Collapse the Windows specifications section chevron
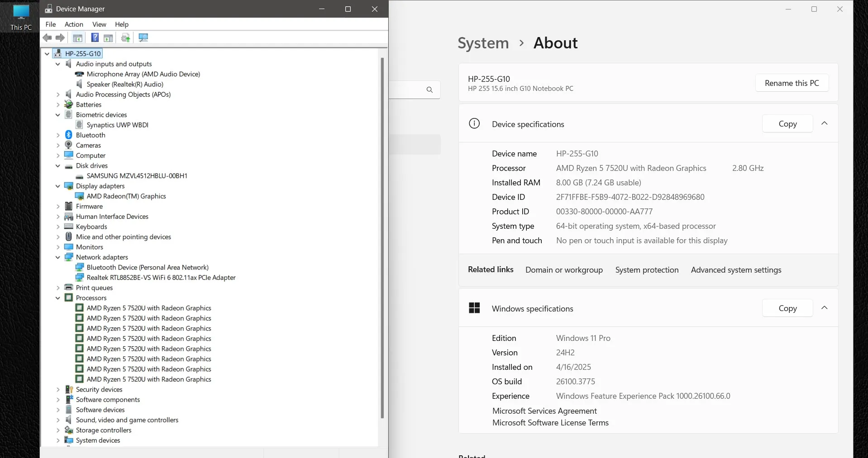 825,308
